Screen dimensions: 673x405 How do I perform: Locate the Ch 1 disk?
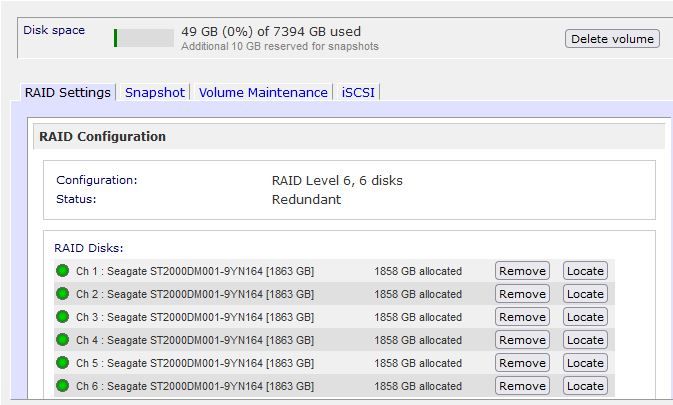pyautogui.click(x=585, y=271)
